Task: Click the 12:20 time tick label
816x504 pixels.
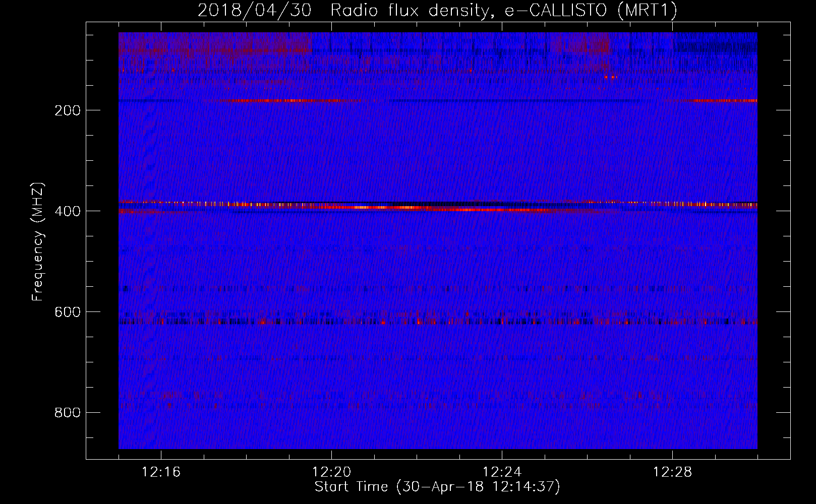Action: coord(331,472)
